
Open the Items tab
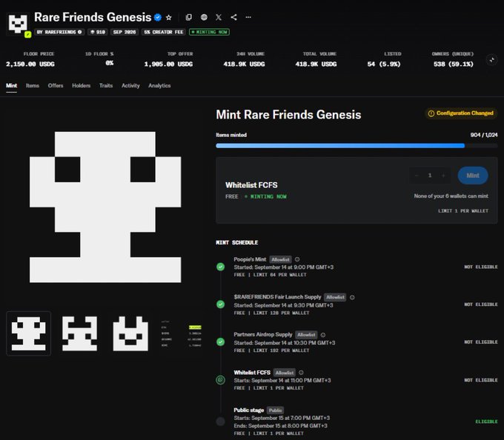pos(33,86)
